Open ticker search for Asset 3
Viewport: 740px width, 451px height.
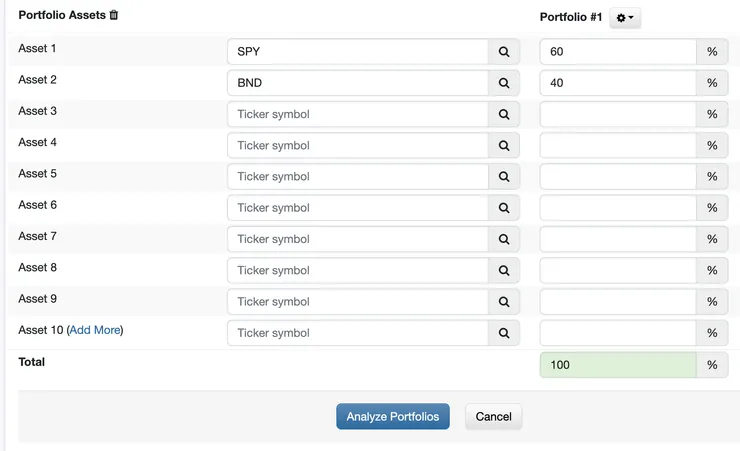click(x=504, y=114)
